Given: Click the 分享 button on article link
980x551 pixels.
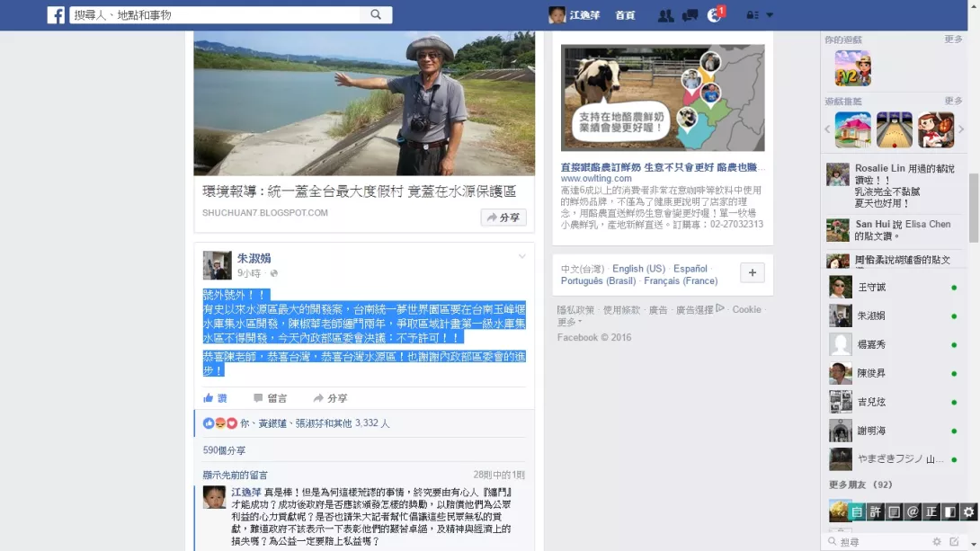Looking at the screenshot, I should pos(503,218).
